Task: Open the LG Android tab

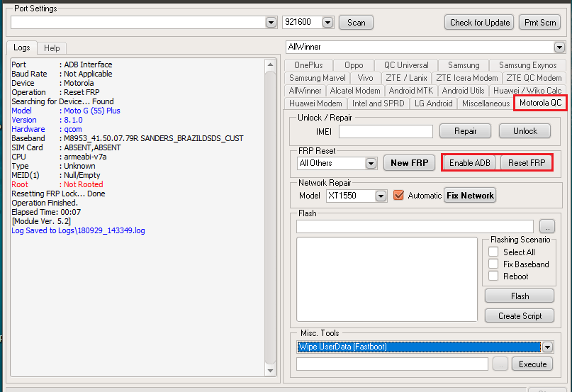Action: 433,103
